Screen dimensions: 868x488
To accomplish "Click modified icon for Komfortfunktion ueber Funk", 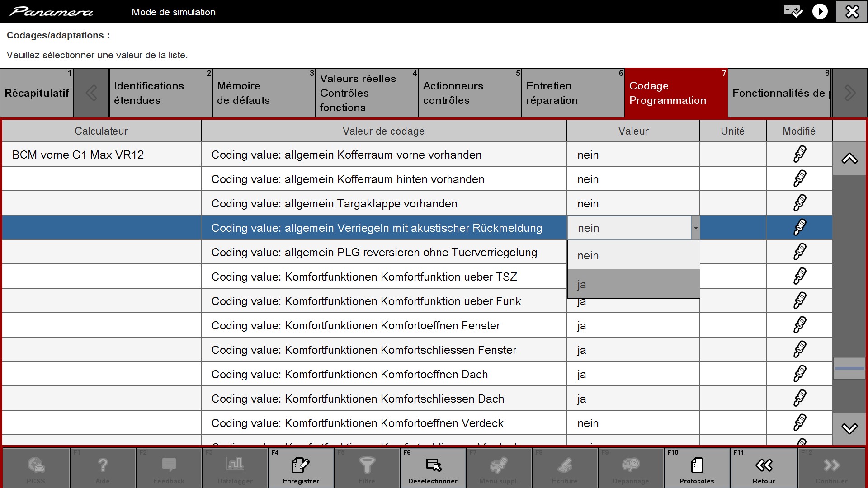I will (799, 301).
